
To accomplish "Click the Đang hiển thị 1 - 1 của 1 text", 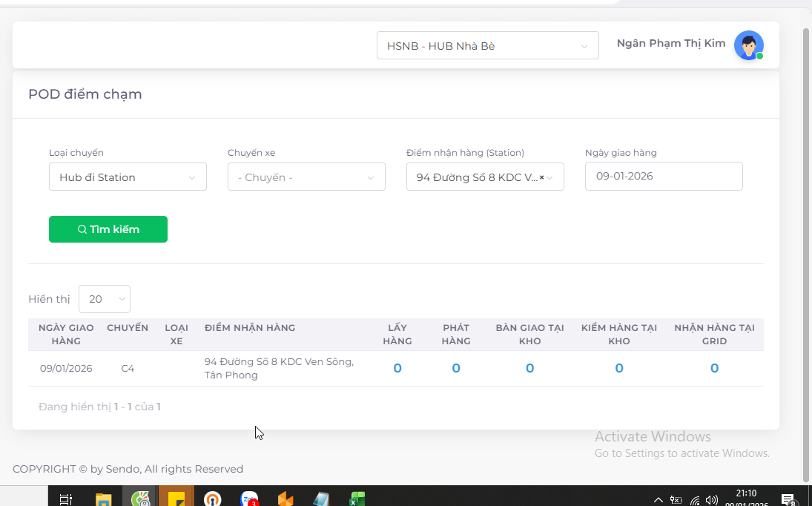I will coord(99,407).
